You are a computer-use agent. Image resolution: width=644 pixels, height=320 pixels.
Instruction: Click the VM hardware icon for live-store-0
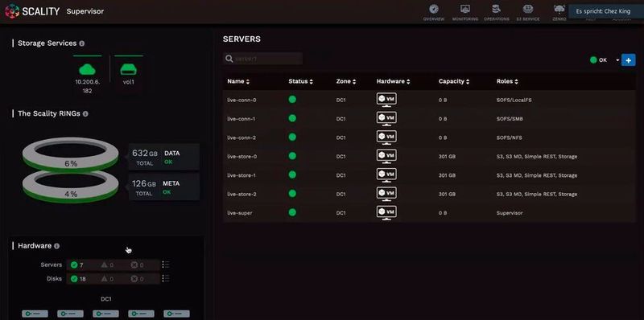(x=386, y=156)
